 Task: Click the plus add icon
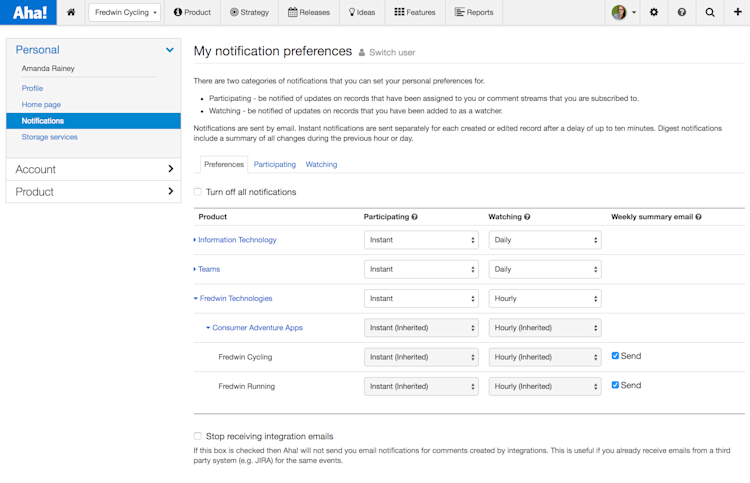click(x=737, y=12)
